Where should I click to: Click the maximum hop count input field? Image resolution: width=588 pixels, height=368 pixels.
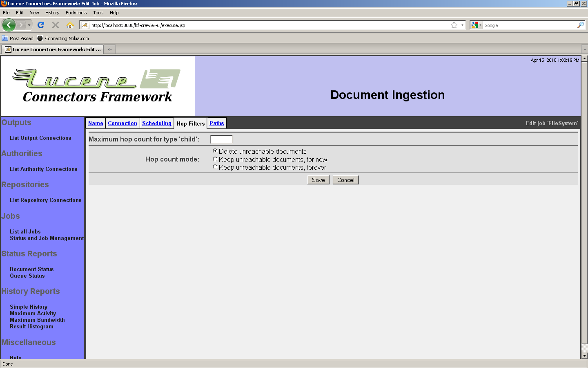pyautogui.click(x=221, y=139)
